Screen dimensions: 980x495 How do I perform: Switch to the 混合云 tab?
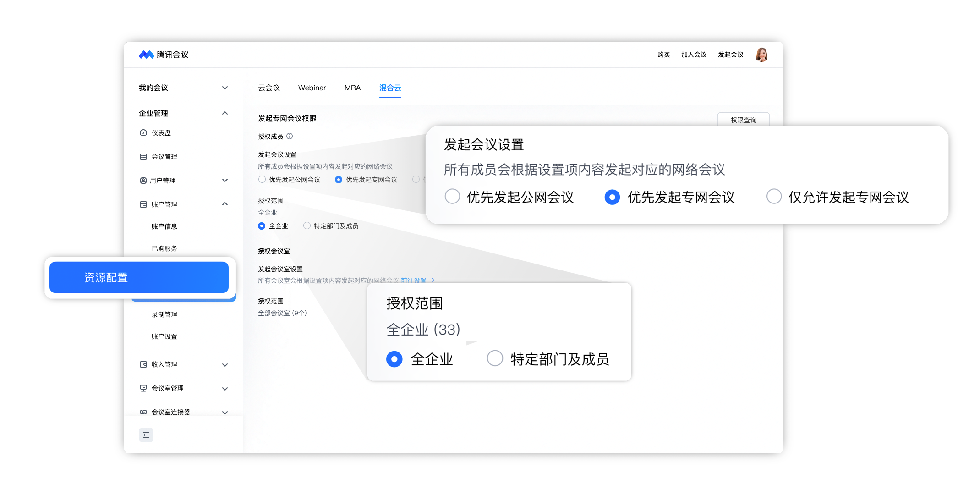(x=390, y=88)
